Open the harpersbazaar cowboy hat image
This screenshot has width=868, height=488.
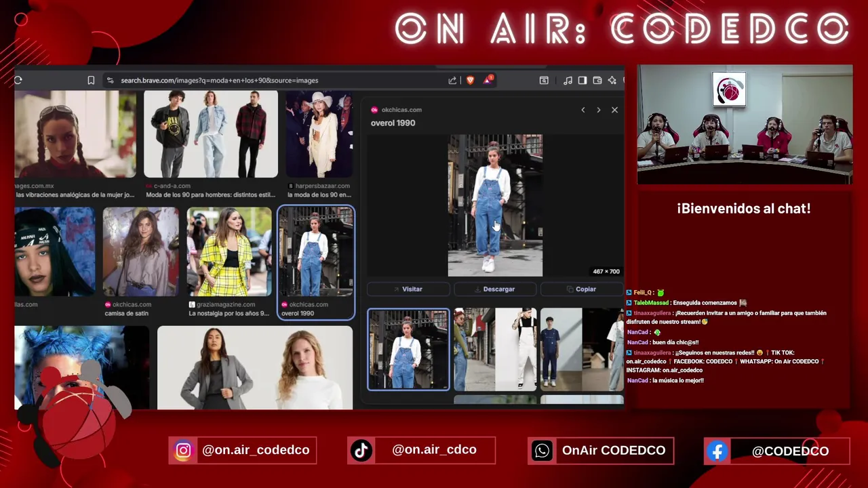click(319, 134)
